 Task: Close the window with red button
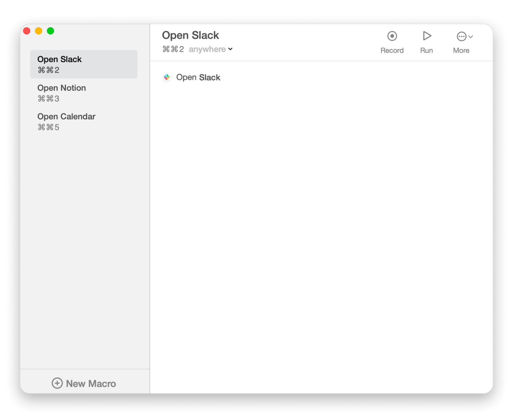tap(27, 31)
